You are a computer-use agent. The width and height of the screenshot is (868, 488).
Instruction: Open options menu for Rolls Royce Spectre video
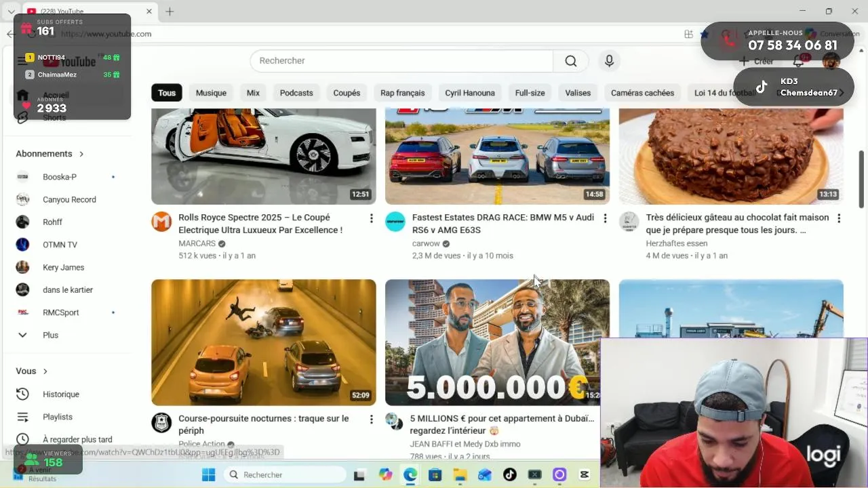pos(371,218)
